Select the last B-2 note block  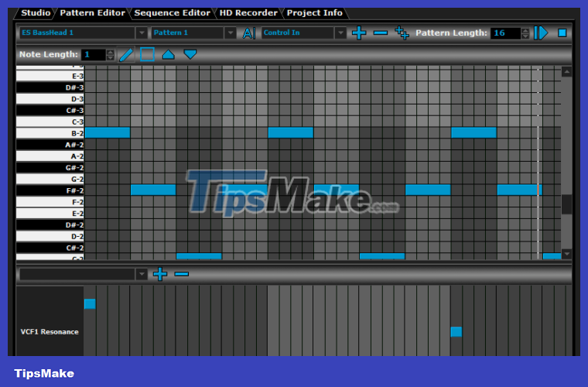point(473,133)
